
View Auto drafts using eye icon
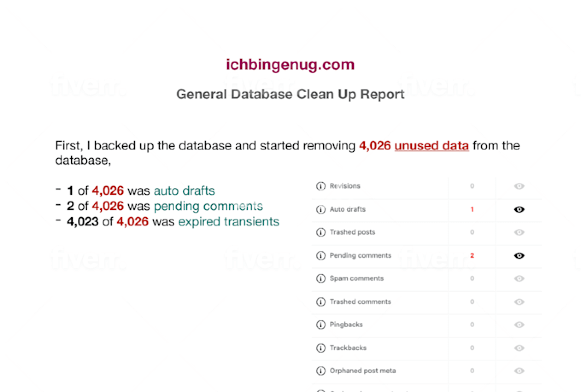point(519,209)
